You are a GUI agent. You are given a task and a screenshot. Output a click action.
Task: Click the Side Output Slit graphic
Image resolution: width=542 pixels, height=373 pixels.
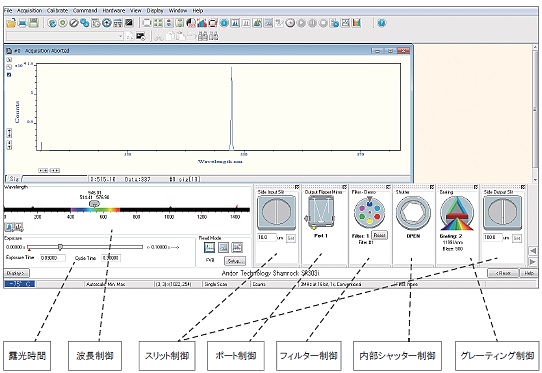(x=502, y=213)
